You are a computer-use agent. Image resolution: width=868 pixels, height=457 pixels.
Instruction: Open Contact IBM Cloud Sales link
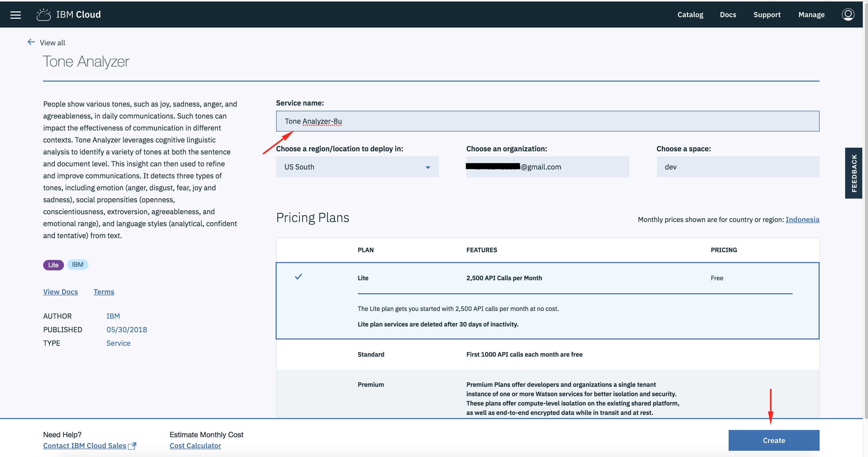pyautogui.click(x=85, y=446)
